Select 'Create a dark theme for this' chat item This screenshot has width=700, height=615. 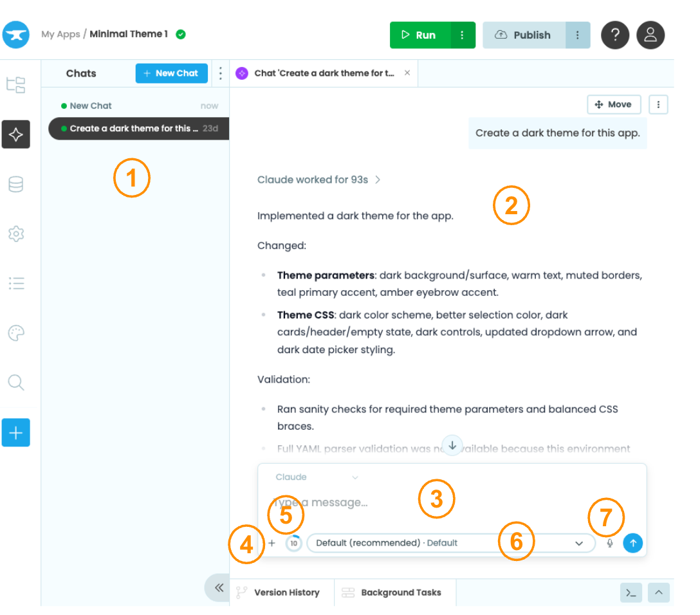139,129
